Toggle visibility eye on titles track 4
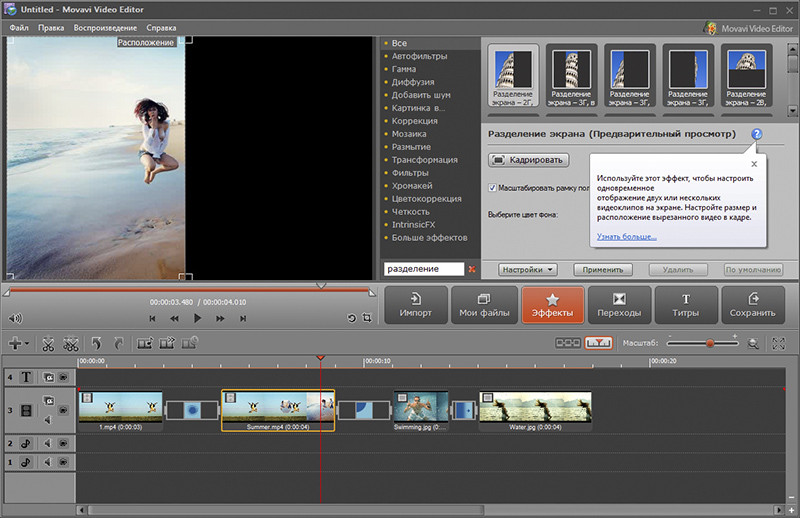The image size is (800, 518). click(63, 377)
